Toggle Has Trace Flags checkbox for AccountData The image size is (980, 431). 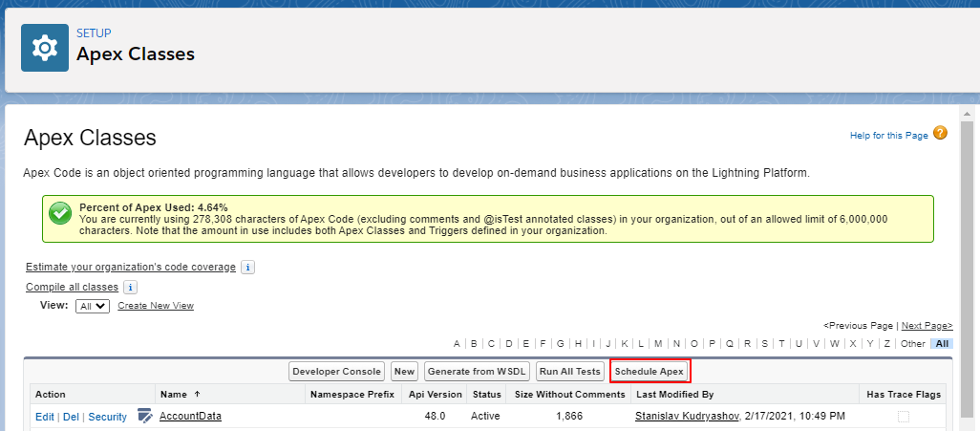coord(903,417)
